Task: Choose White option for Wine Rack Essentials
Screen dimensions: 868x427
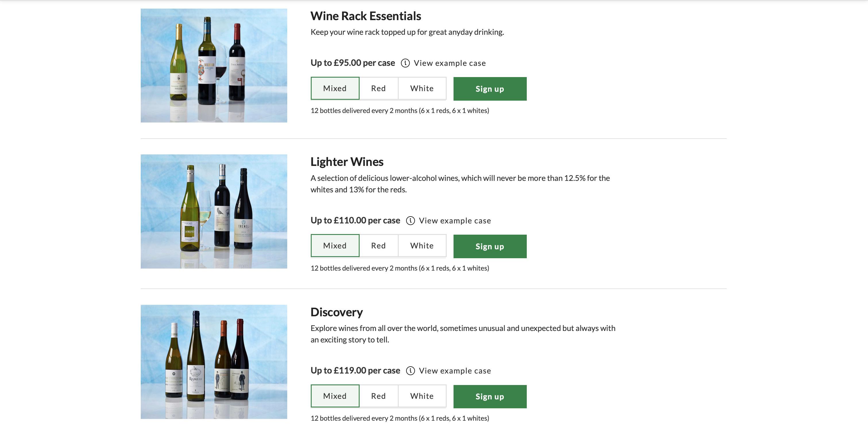Action: tap(422, 88)
